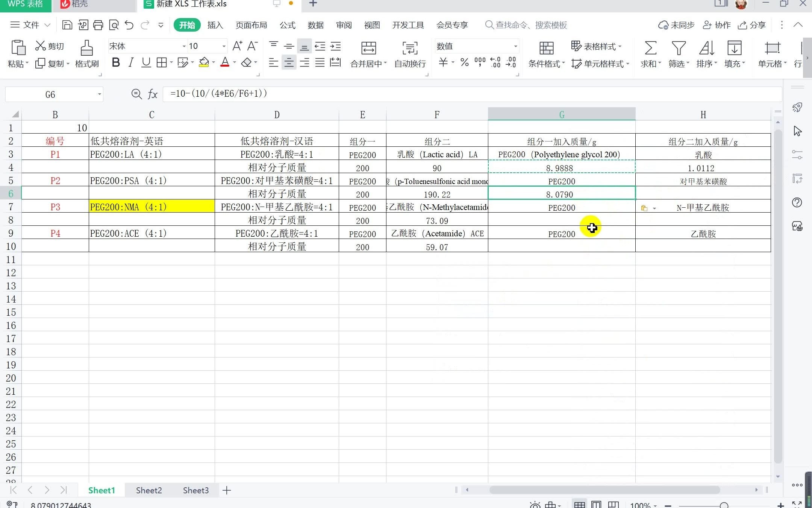Viewport: 812px width, 508px height.
Task: Click the formula bar input field
Action: (451, 94)
